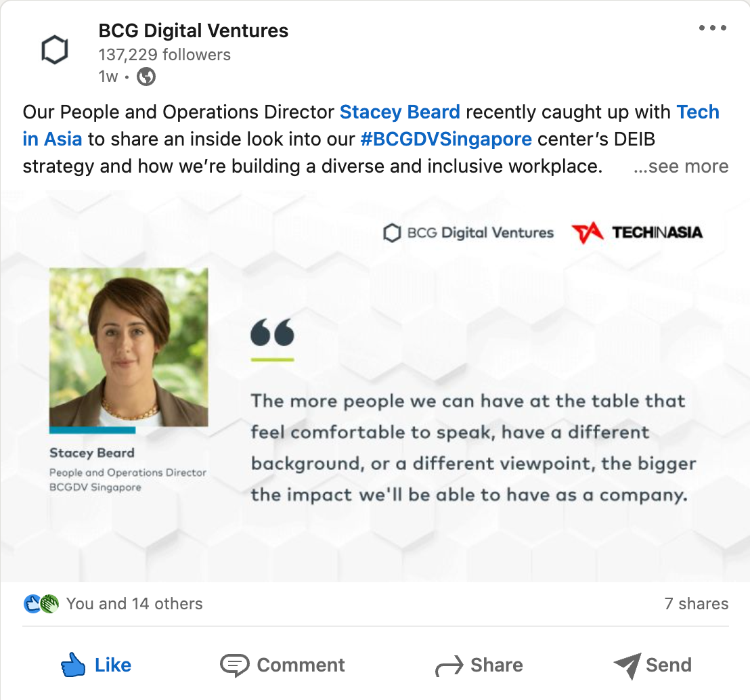View the 7 shares list
Image resolution: width=750 pixels, height=700 pixels.
coord(697,604)
